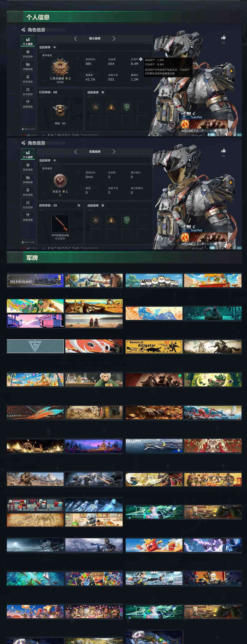Select the orange triangle badge in 烽火地带 panel
The width and height of the screenshot is (247, 644).
(111, 107)
